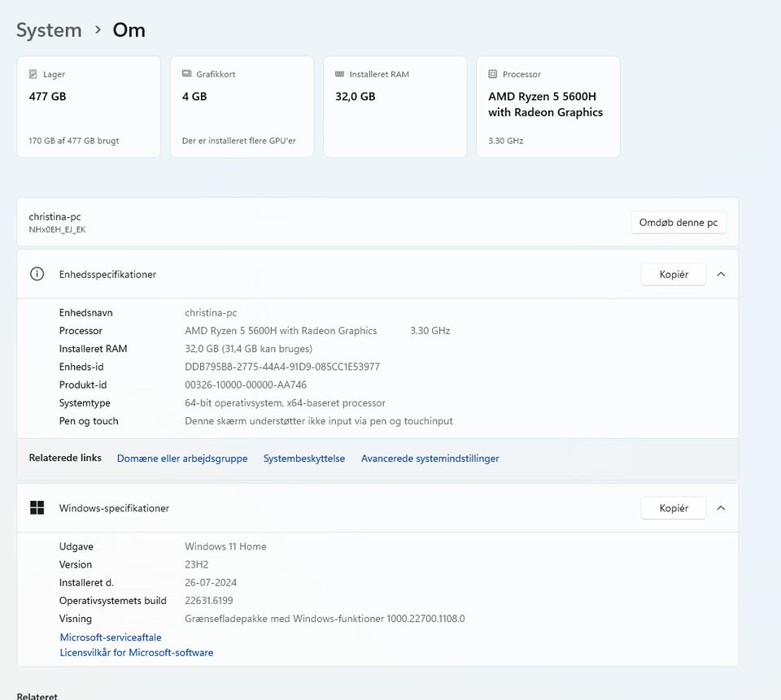Viewport: 781px width, 700px height.
Task: Select the Enhedsspecifikationer section title
Action: [x=107, y=274]
